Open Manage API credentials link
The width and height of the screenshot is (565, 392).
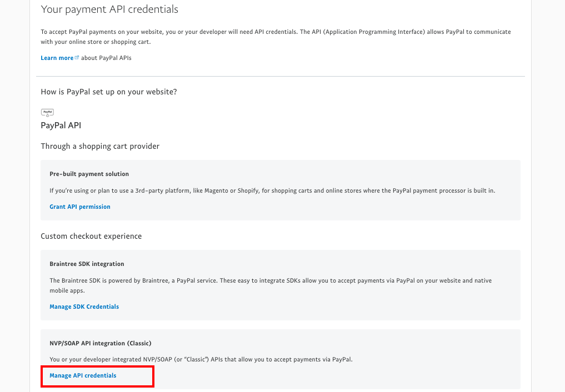[83, 375]
